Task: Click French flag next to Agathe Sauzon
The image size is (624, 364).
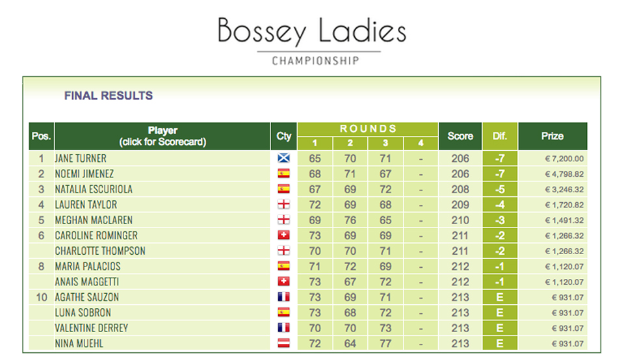Action: (283, 297)
